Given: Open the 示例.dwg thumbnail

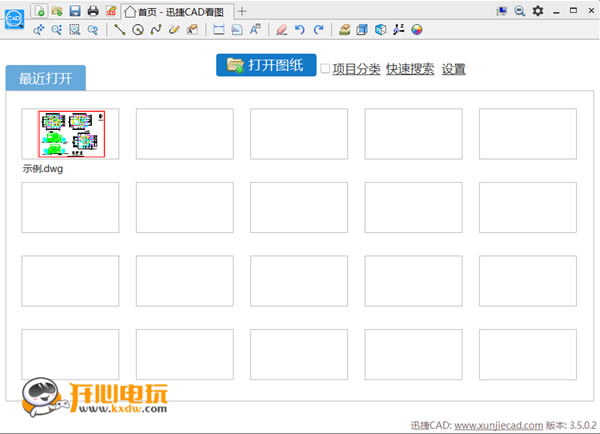Looking at the screenshot, I should coord(70,134).
